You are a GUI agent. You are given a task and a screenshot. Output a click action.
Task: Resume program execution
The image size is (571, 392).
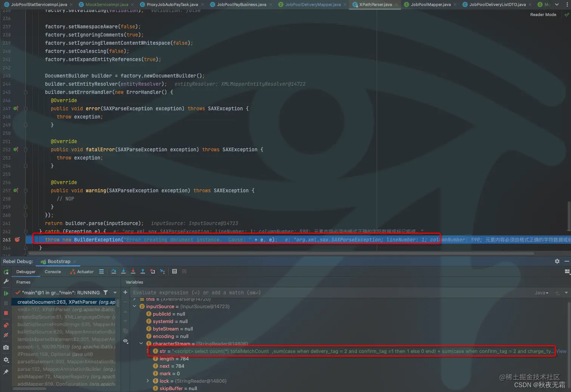pos(6,293)
